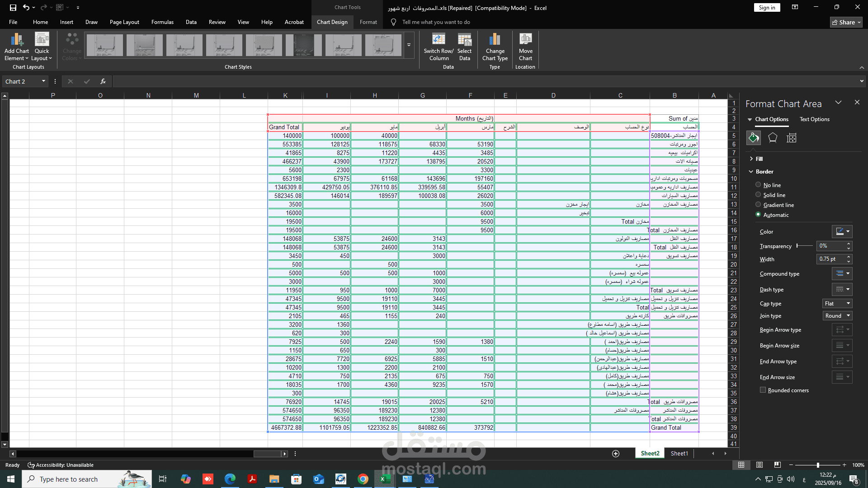The image size is (868, 488).
Task: Switch to Sheet1 worksheet tab
Action: (679, 454)
